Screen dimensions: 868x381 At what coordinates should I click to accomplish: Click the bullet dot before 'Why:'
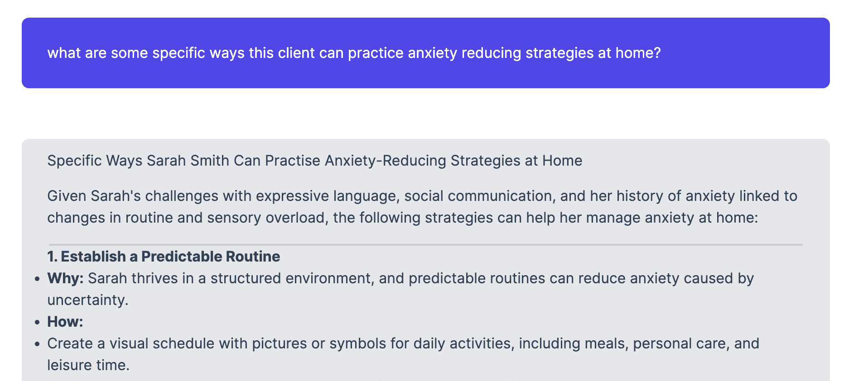(38, 279)
